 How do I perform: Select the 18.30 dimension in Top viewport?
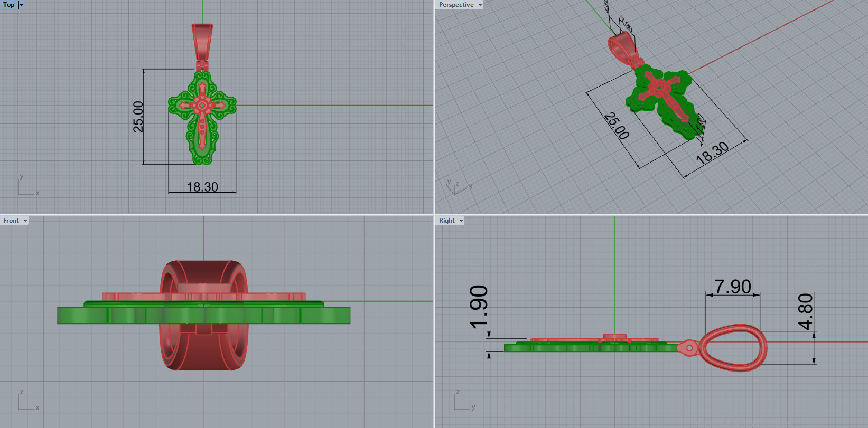click(x=202, y=187)
